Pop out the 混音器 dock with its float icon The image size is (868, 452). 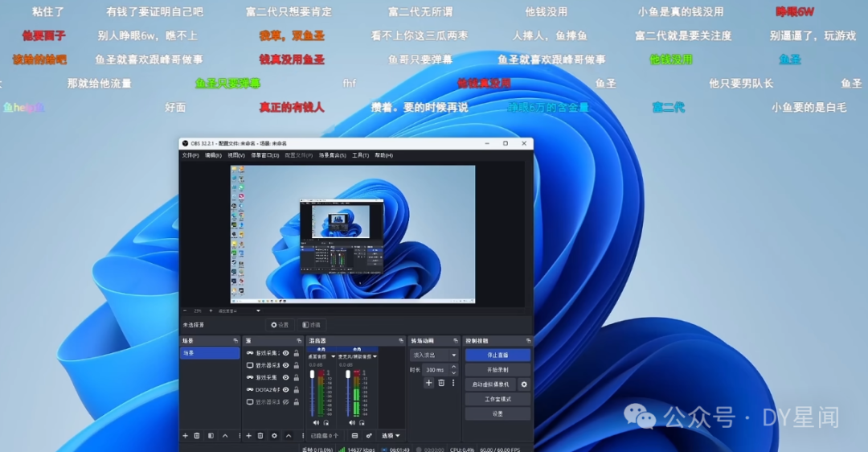pyautogui.click(x=401, y=341)
